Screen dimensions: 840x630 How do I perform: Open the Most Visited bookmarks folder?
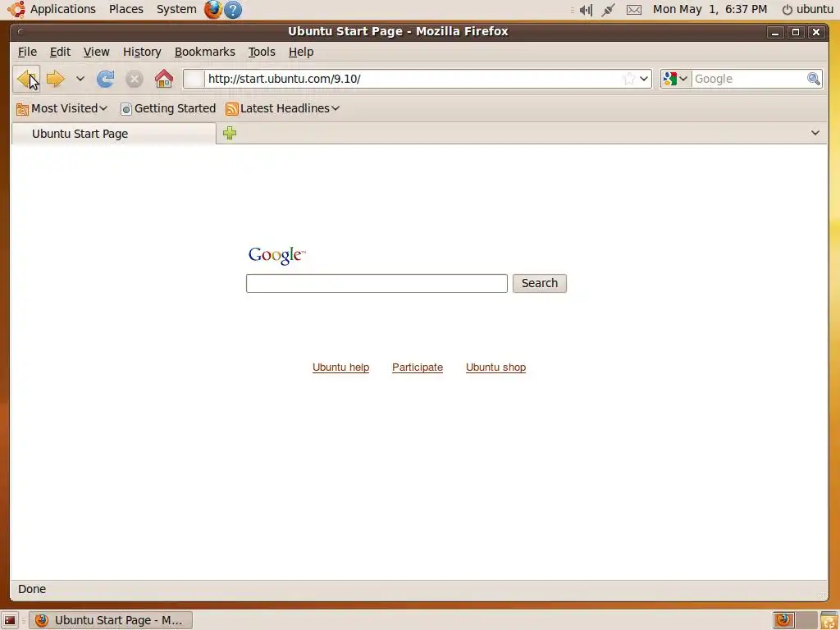point(62,109)
